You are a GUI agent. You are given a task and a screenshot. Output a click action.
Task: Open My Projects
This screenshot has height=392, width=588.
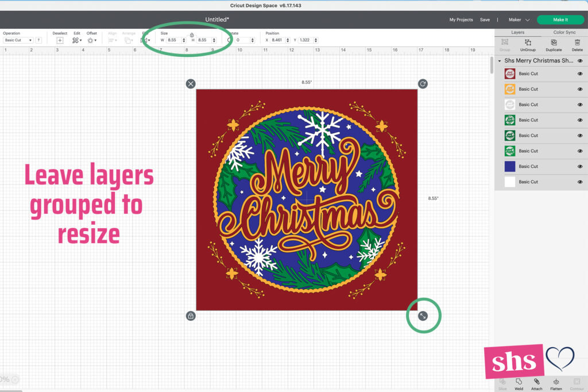click(x=461, y=20)
